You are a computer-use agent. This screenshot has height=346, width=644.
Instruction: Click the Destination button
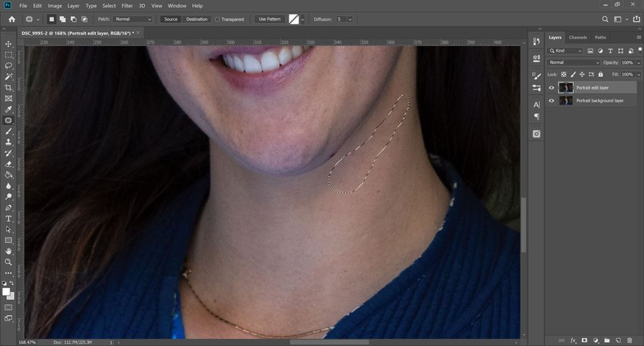(x=197, y=19)
